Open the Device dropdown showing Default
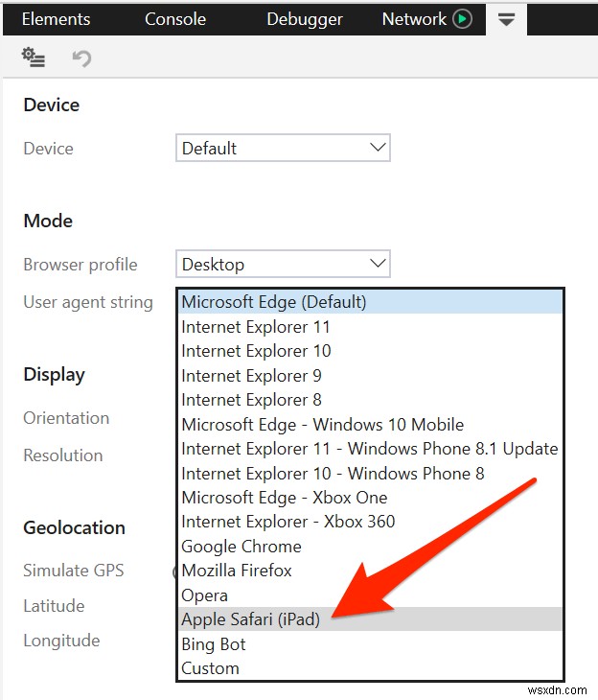 283,148
